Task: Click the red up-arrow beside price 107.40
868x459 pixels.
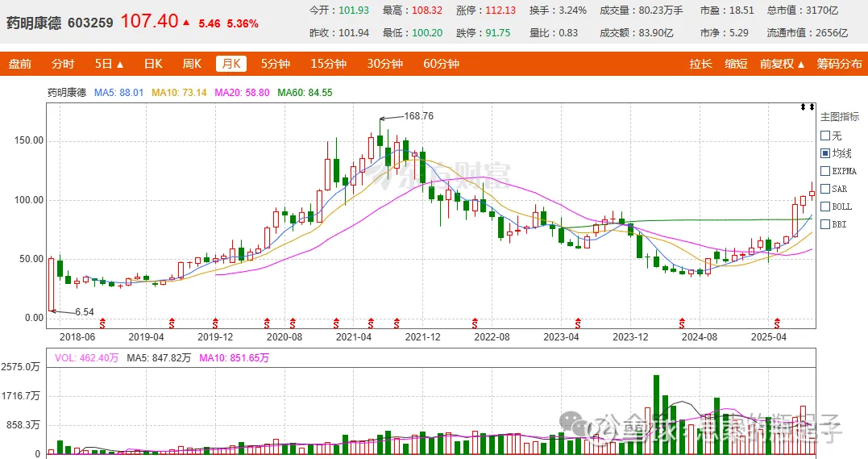Action: tap(186, 23)
